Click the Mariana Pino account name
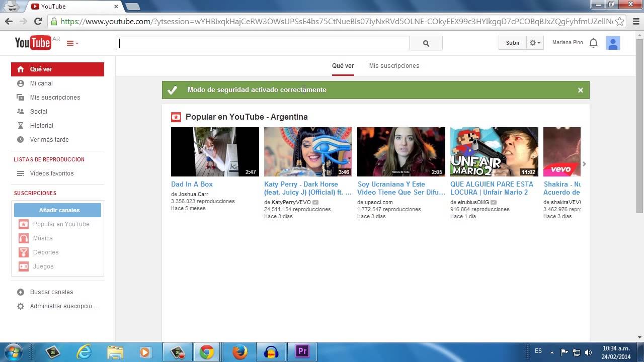The image size is (644, 362). [x=568, y=43]
